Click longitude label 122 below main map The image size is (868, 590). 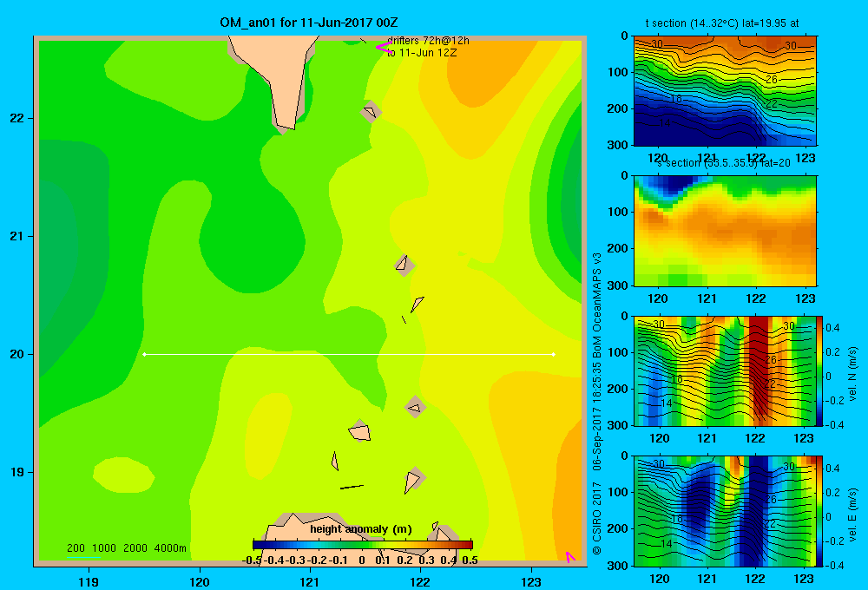pyautogui.click(x=420, y=581)
